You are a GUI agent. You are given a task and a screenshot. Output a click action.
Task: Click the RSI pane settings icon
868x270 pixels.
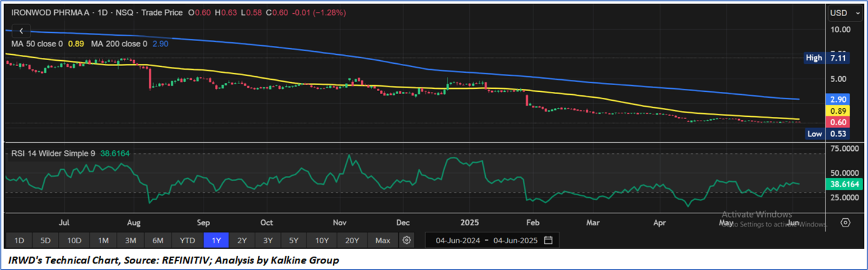(x=845, y=222)
